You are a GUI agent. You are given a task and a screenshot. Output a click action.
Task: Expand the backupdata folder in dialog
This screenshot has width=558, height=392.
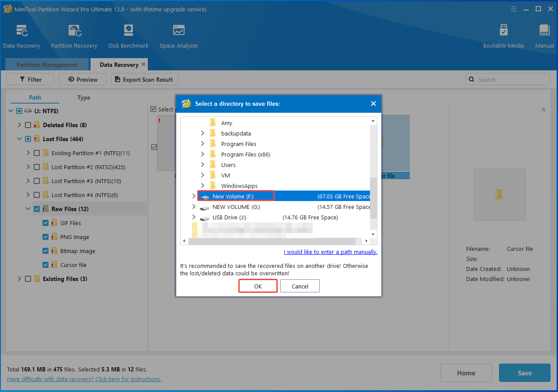pyautogui.click(x=202, y=133)
